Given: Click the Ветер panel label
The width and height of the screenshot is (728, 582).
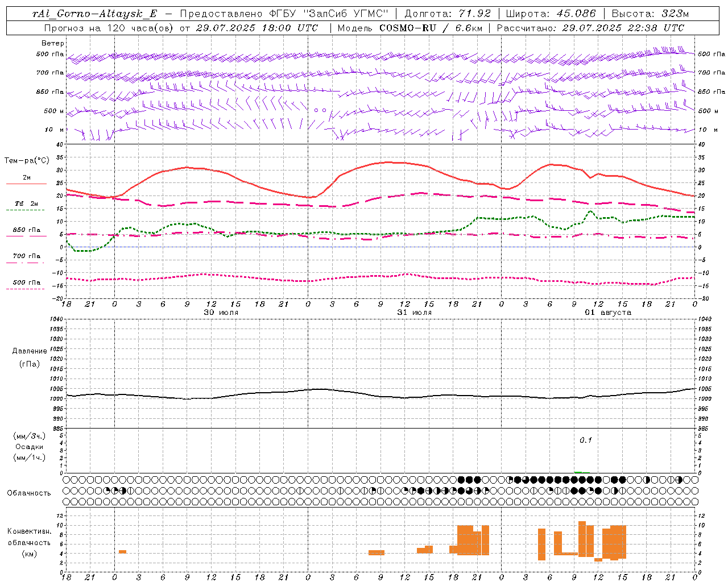Looking at the screenshot, I should pyautogui.click(x=53, y=43).
